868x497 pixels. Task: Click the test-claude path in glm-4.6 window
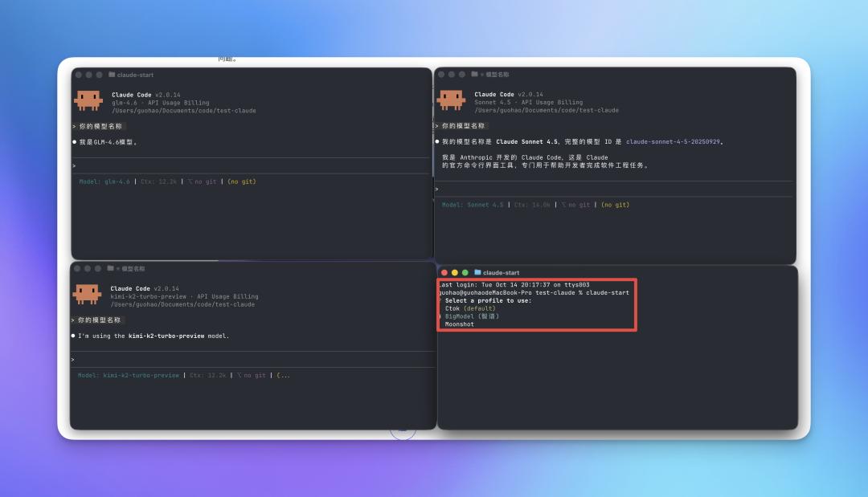click(x=184, y=111)
